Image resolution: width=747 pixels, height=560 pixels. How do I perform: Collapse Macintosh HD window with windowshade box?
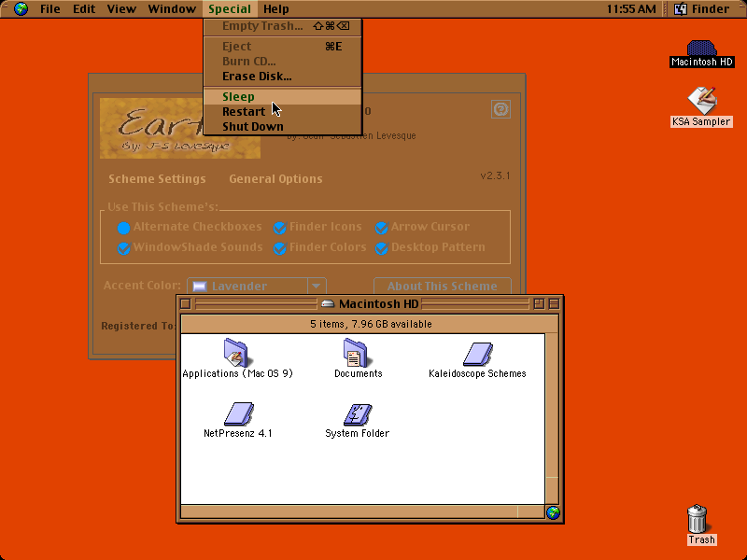point(554,304)
